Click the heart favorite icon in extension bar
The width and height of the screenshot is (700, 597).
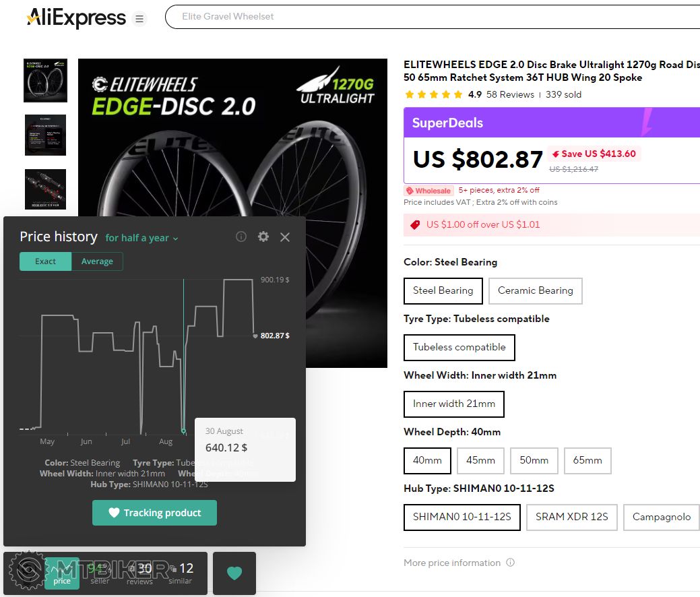tap(234, 573)
